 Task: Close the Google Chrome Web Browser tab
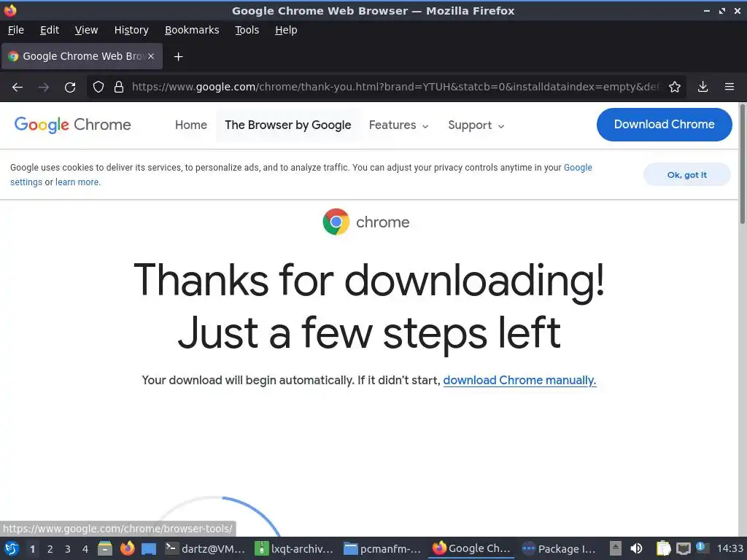coord(151,56)
